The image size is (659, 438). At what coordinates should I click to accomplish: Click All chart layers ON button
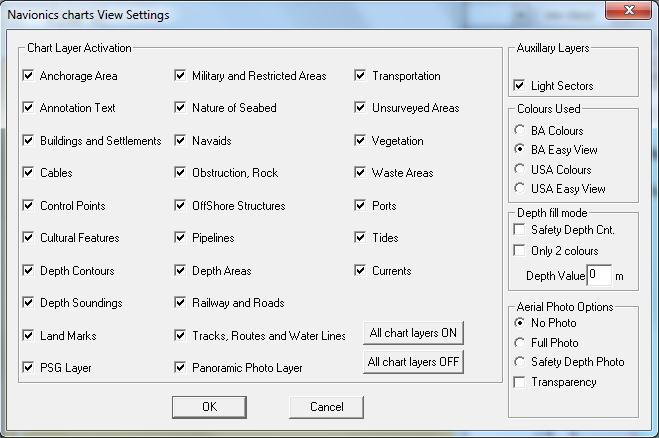[413, 333]
